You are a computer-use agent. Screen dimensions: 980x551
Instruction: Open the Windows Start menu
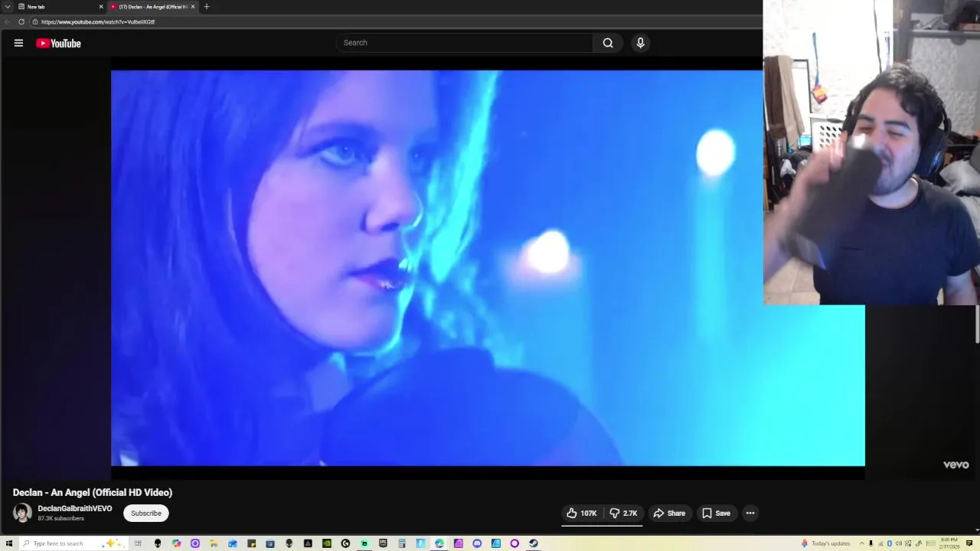tap(8, 543)
